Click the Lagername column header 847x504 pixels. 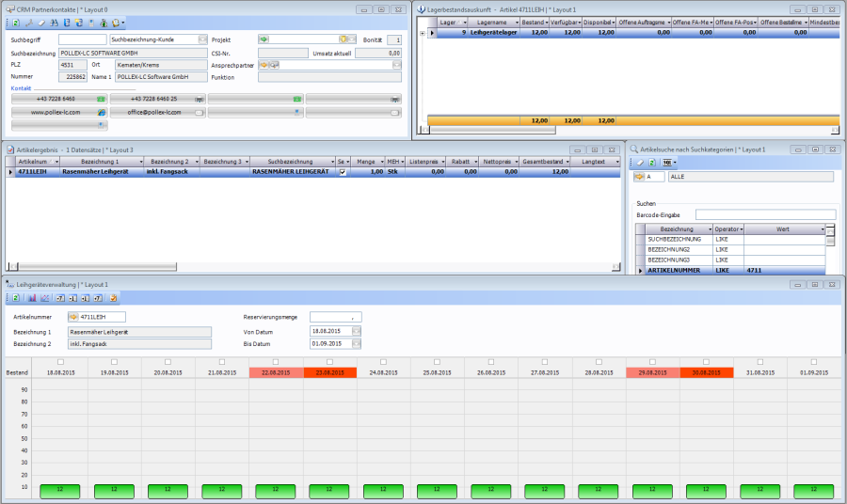coord(493,22)
